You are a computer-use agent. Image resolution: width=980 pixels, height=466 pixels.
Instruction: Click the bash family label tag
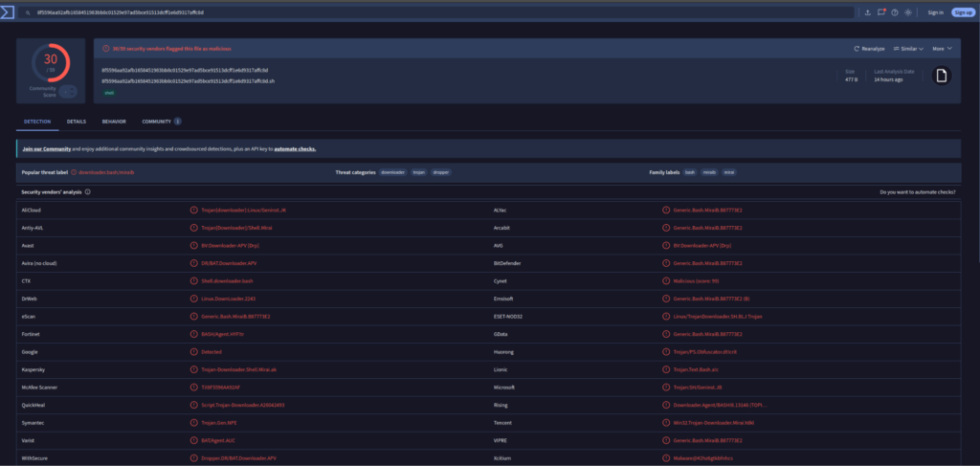coord(689,172)
